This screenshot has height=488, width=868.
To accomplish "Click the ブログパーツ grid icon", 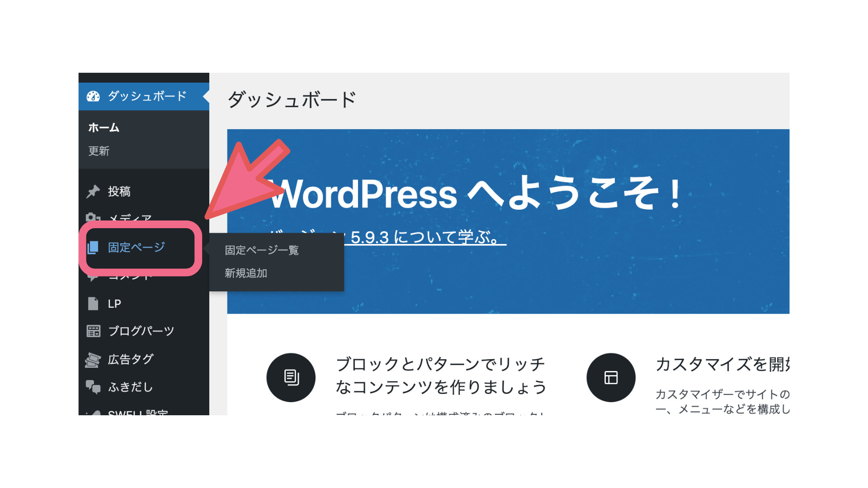I will (x=94, y=331).
